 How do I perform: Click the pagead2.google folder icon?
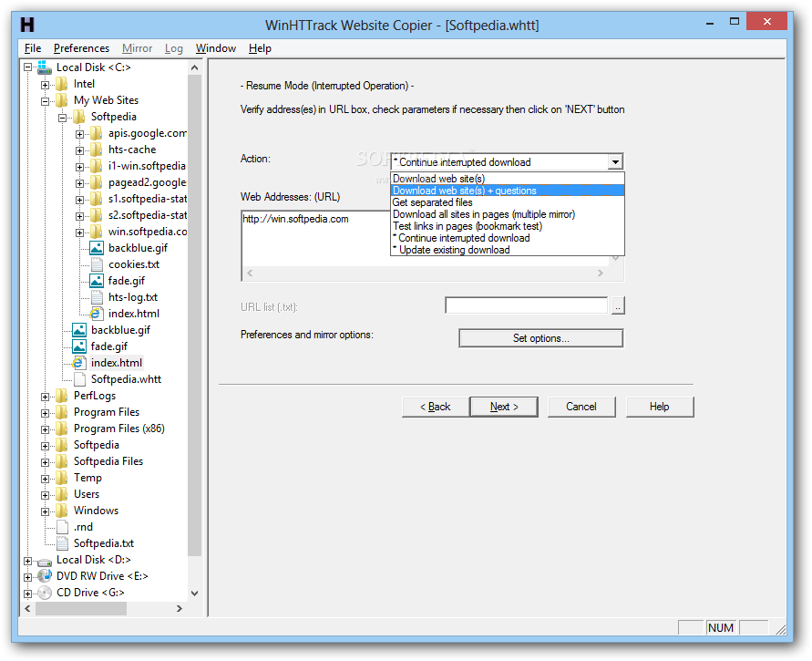pos(97,182)
